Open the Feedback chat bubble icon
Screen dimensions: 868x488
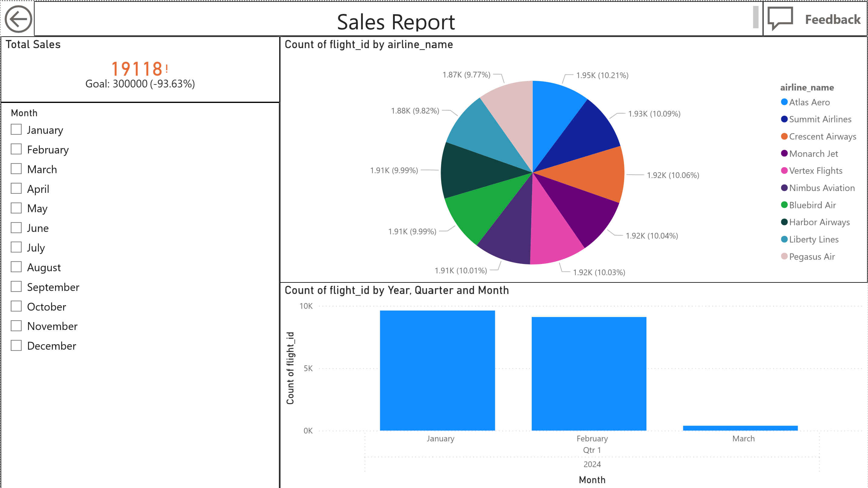click(780, 18)
